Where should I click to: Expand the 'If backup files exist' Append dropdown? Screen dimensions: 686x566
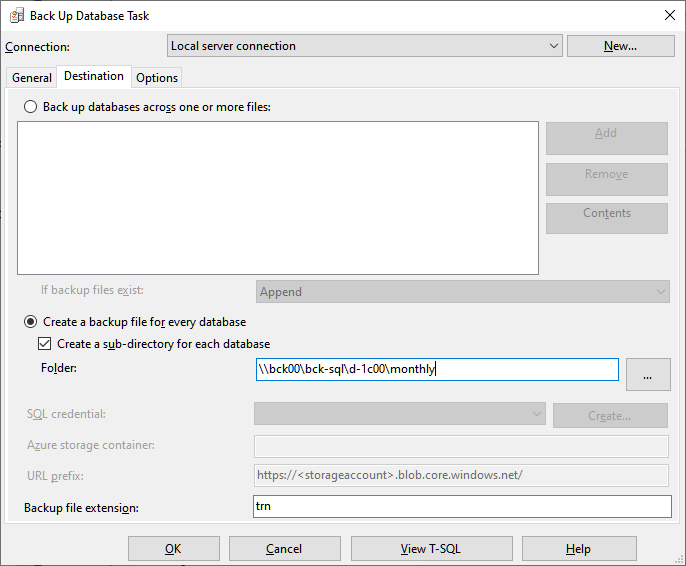[x=462, y=292]
